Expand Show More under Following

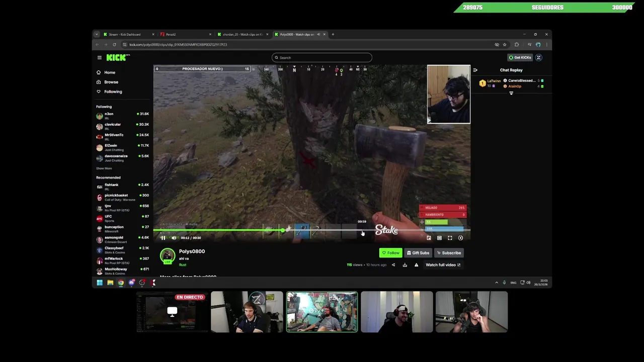tap(104, 168)
